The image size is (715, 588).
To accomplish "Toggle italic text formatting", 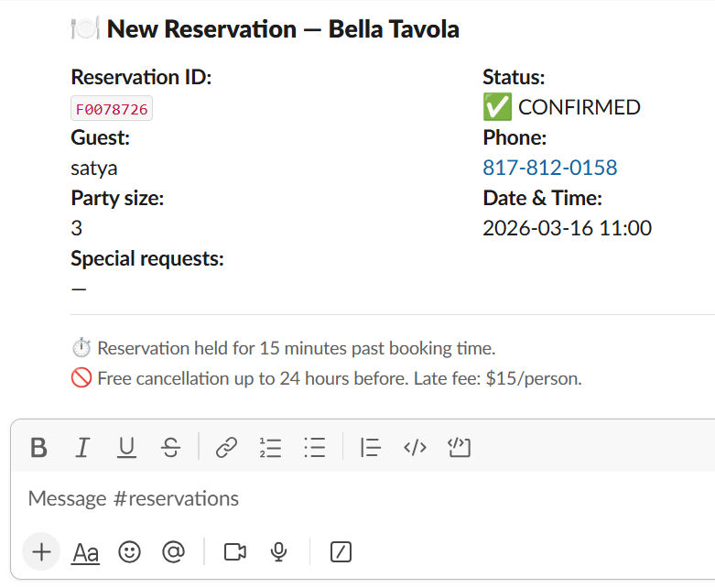I will [x=82, y=447].
